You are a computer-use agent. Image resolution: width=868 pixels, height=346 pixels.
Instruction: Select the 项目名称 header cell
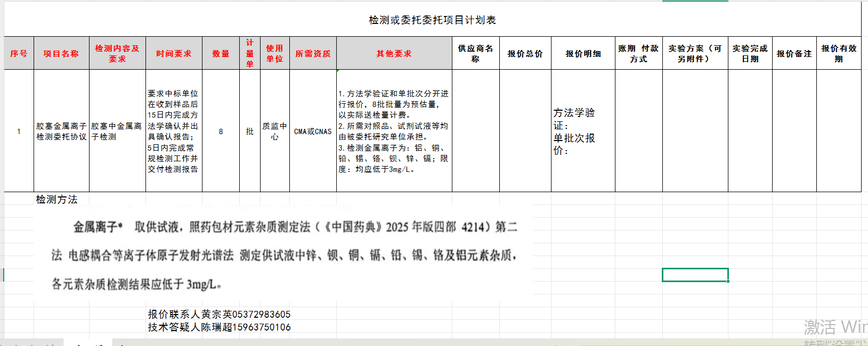pos(61,54)
